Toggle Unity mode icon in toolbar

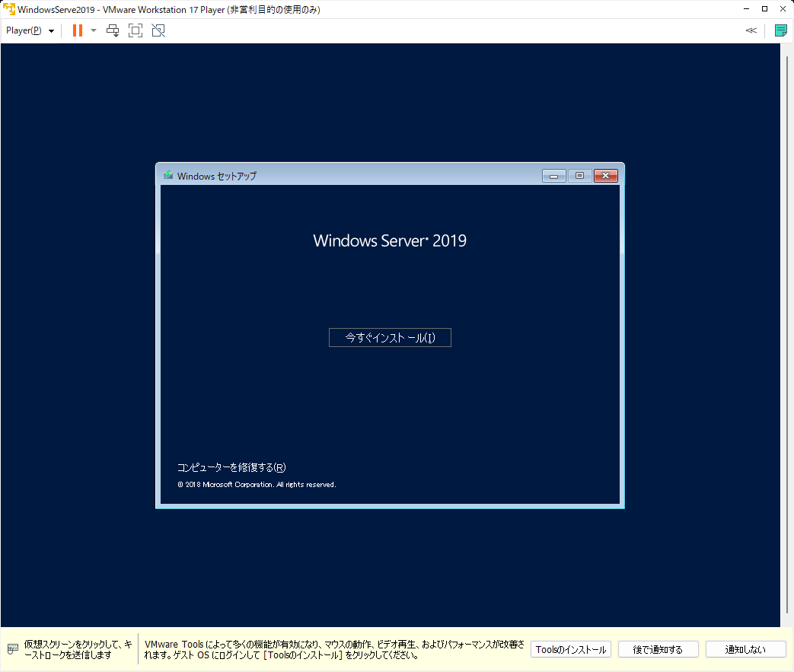click(x=158, y=30)
